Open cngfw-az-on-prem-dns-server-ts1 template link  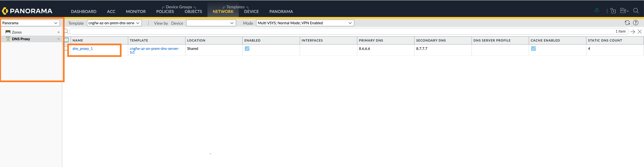[x=154, y=50]
